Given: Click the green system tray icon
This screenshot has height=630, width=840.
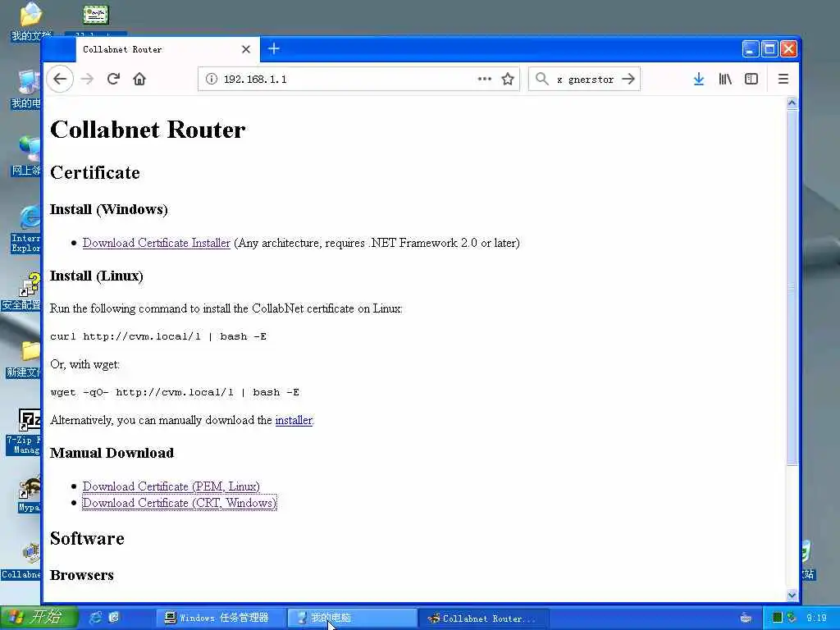Looking at the screenshot, I should click(777, 618).
